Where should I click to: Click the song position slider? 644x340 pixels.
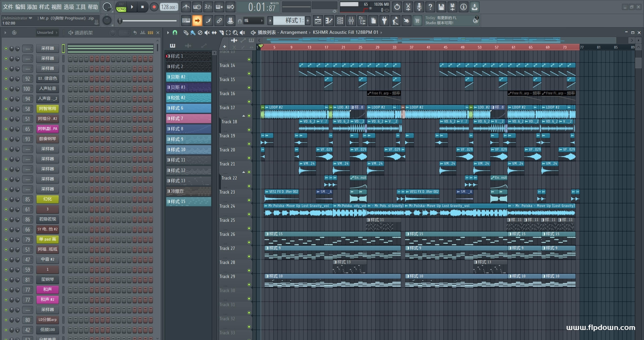coord(148,21)
